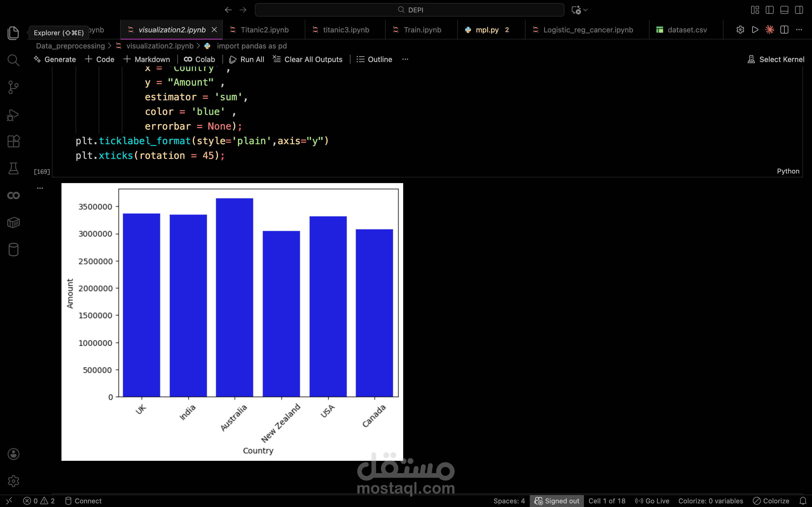This screenshot has height=507, width=812.
Task: Toggle the bottom panel layout icon
Action: pyautogui.click(x=784, y=10)
